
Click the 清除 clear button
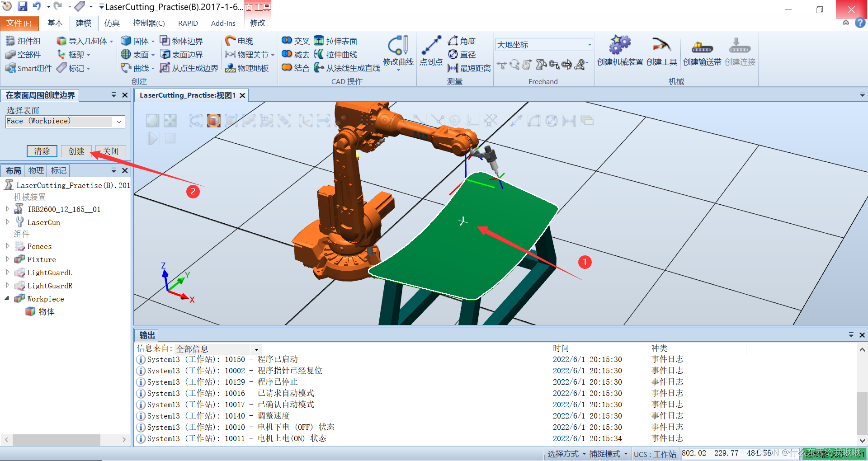pos(42,151)
